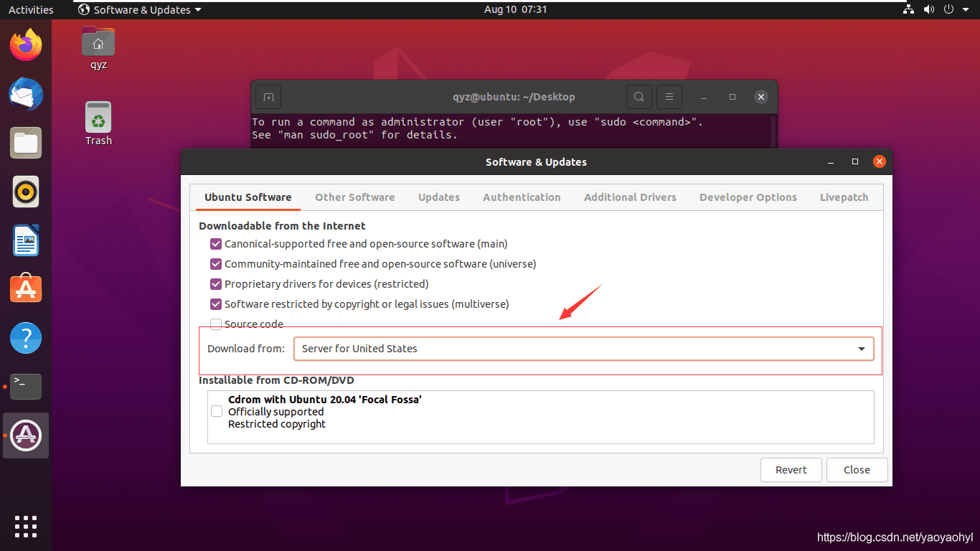Open LibreOffice Writer from the dock
The width and height of the screenshot is (980, 551).
pos(26,240)
